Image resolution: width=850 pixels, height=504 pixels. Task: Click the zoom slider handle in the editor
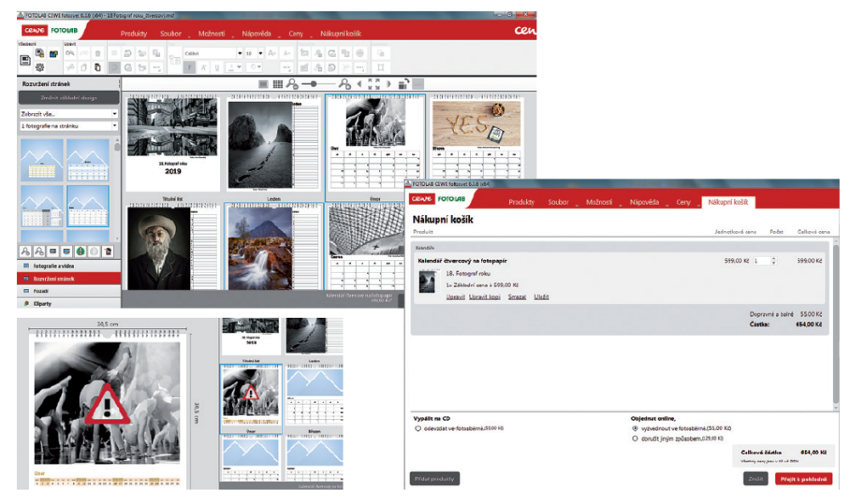(314, 84)
